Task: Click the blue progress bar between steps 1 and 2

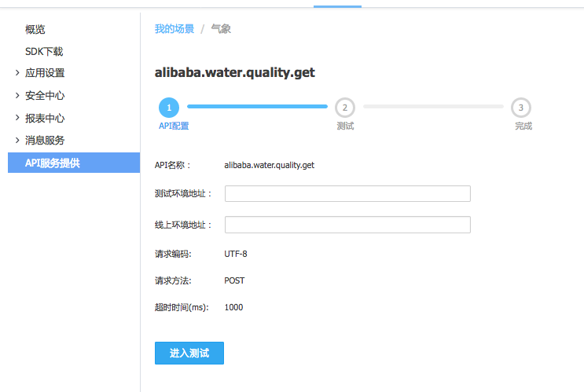Action: [257, 106]
